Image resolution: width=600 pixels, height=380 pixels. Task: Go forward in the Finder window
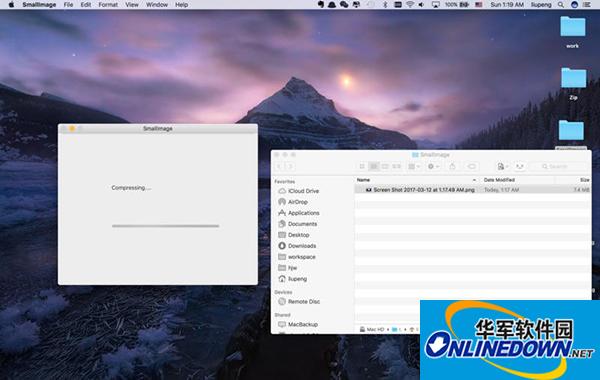[290, 166]
